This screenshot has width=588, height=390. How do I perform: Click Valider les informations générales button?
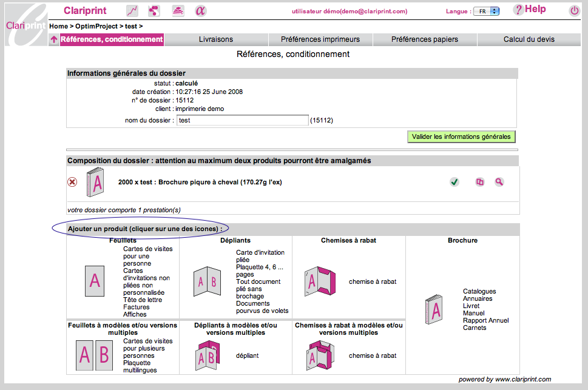[461, 136]
